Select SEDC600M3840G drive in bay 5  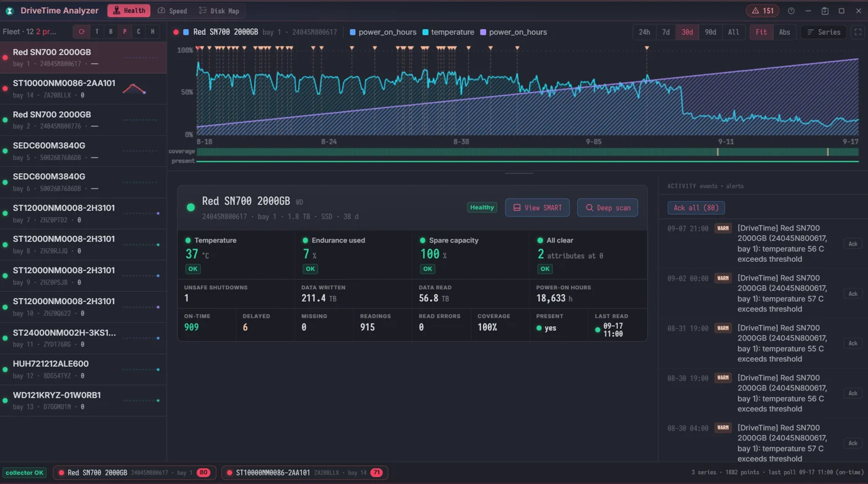pos(83,151)
